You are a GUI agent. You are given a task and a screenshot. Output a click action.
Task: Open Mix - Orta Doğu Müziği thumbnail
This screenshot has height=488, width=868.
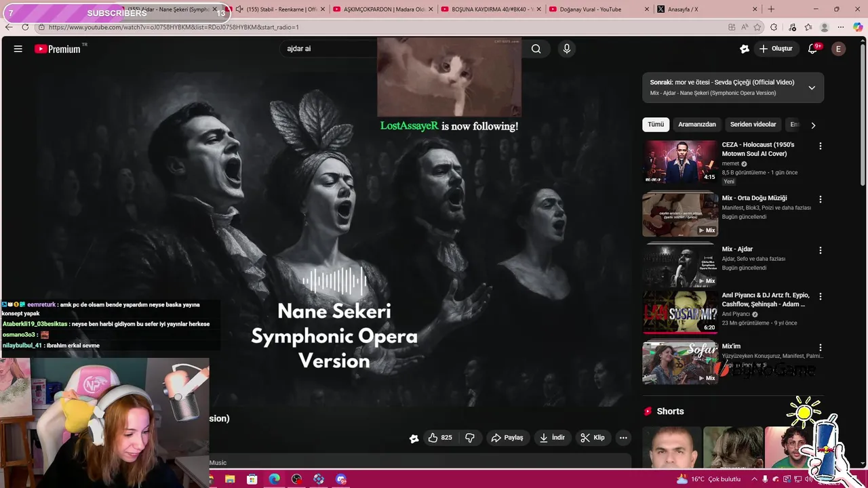pyautogui.click(x=680, y=215)
